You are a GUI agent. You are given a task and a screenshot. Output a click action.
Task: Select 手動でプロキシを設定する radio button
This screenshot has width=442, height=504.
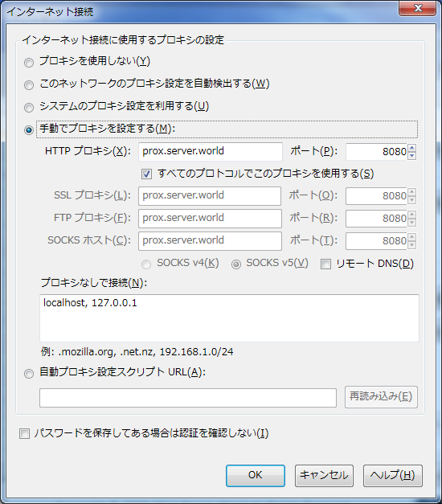click(29, 130)
